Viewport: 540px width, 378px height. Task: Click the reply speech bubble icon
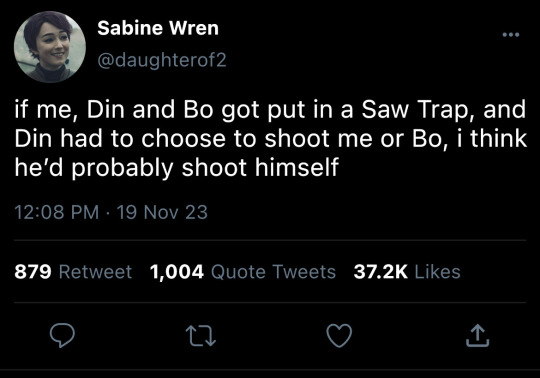click(x=62, y=335)
